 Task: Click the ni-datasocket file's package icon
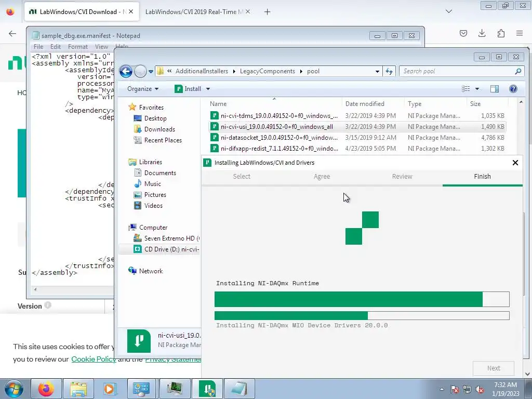214,137
